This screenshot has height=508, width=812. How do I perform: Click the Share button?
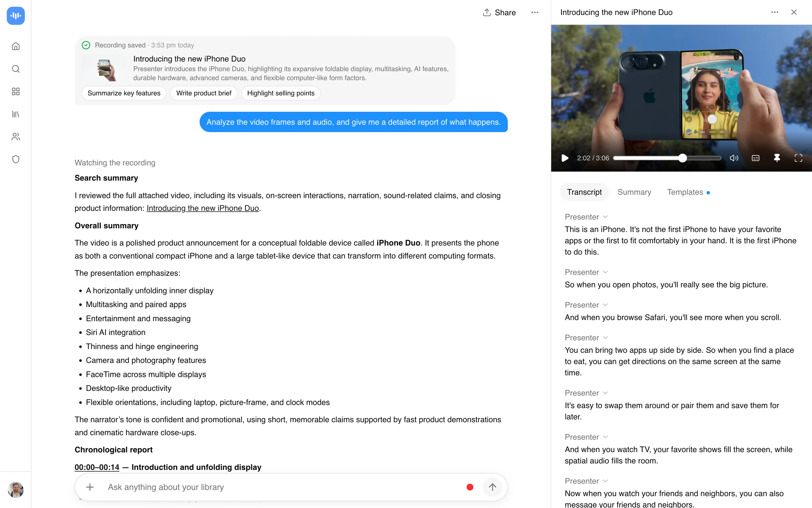coord(499,12)
